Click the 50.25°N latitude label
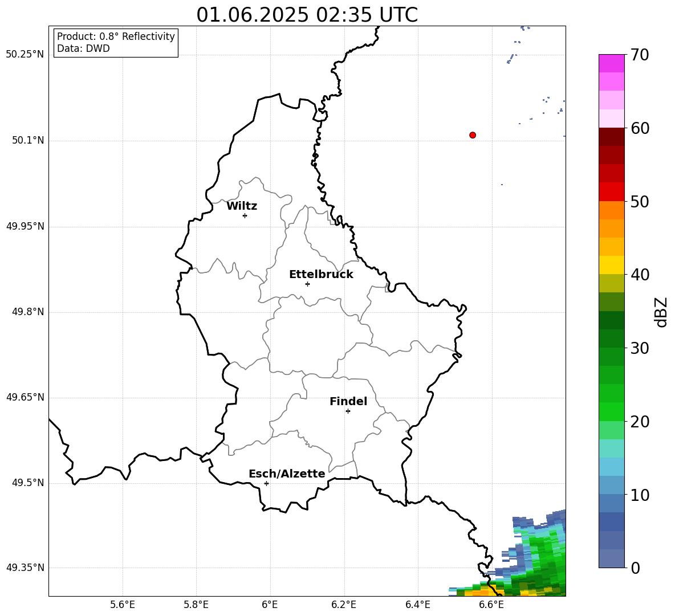 [x=25, y=55]
